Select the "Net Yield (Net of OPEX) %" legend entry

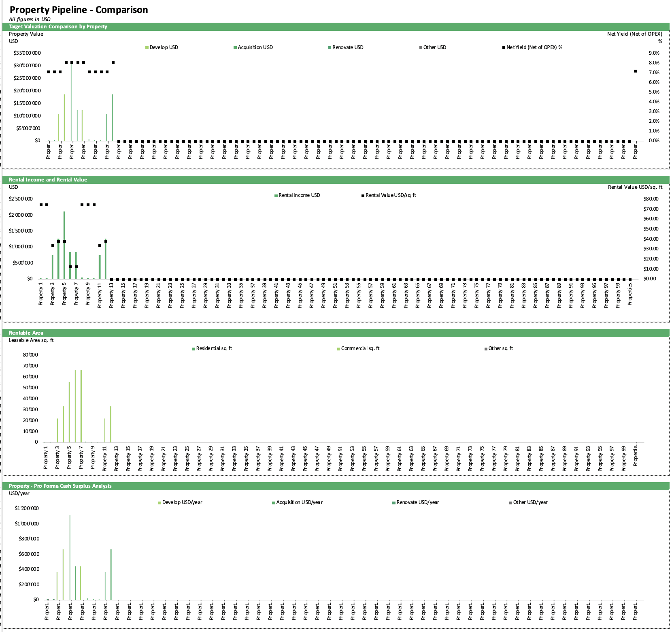pyautogui.click(x=532, y=47)
